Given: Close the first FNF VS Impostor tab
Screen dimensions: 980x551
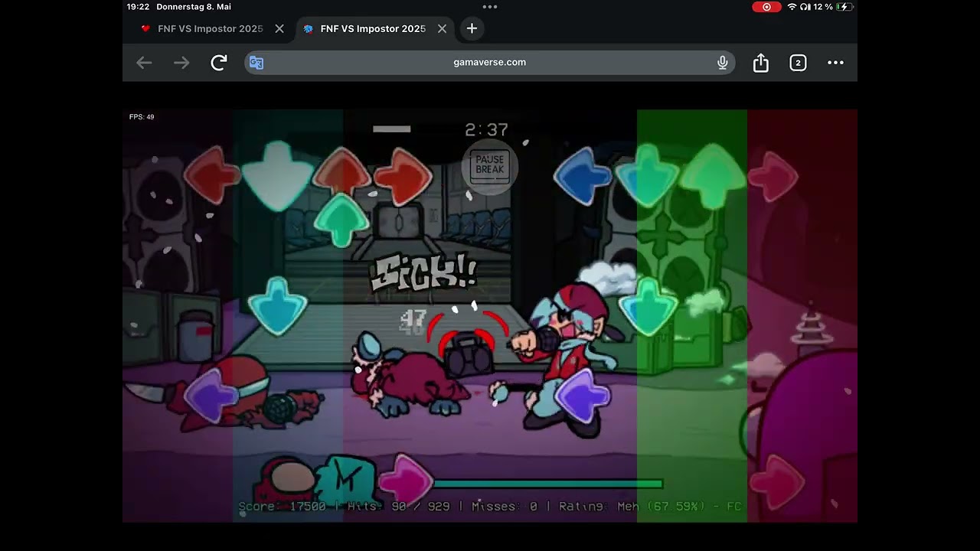Looking at the screenshot, I should coord(279,28).
